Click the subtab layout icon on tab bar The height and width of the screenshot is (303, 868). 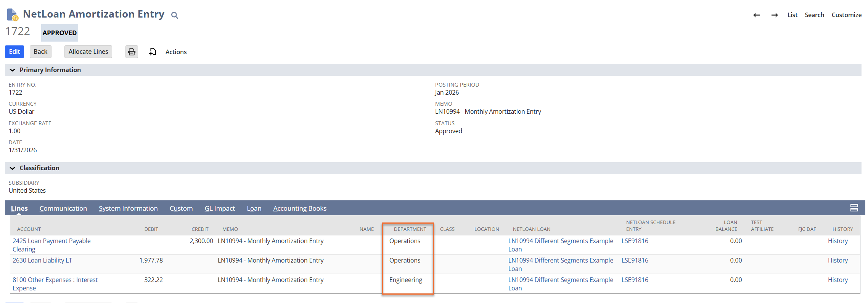(854, 208)
